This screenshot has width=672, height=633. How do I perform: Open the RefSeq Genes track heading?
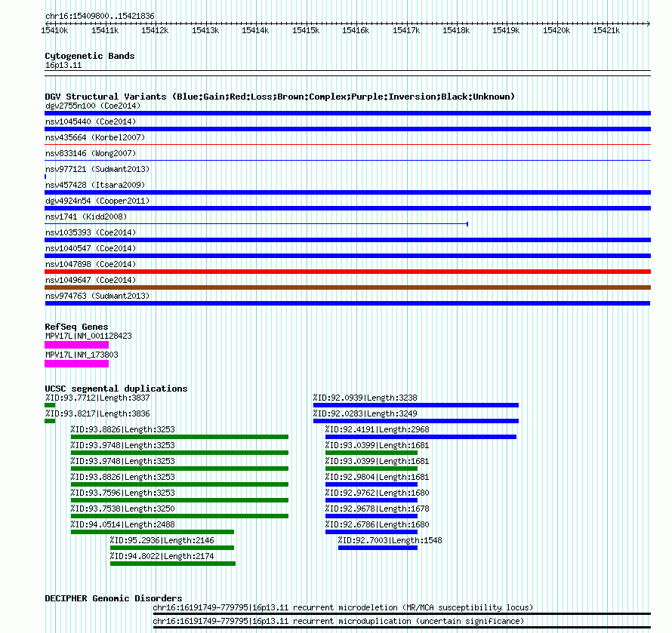[x=76, y=327]
